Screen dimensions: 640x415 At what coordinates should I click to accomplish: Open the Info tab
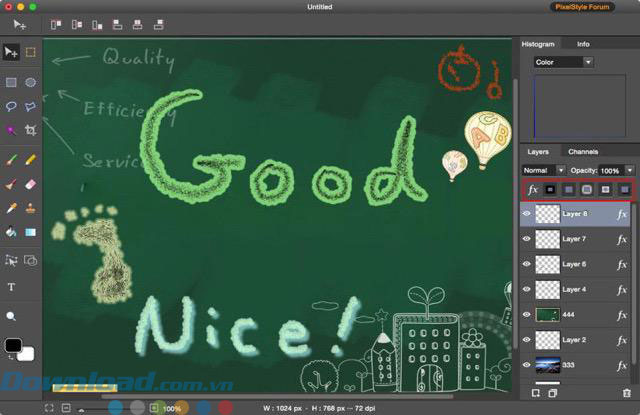click(x=583, y=44)
